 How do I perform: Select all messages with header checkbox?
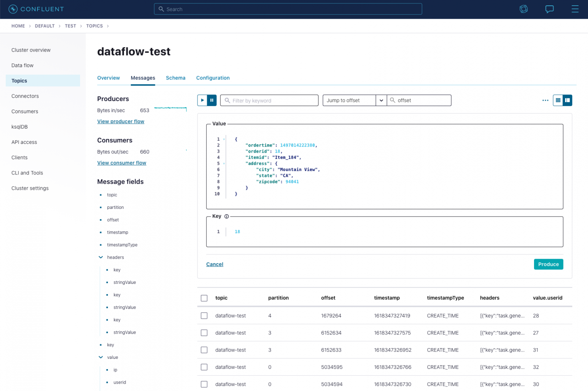[204, 298]
